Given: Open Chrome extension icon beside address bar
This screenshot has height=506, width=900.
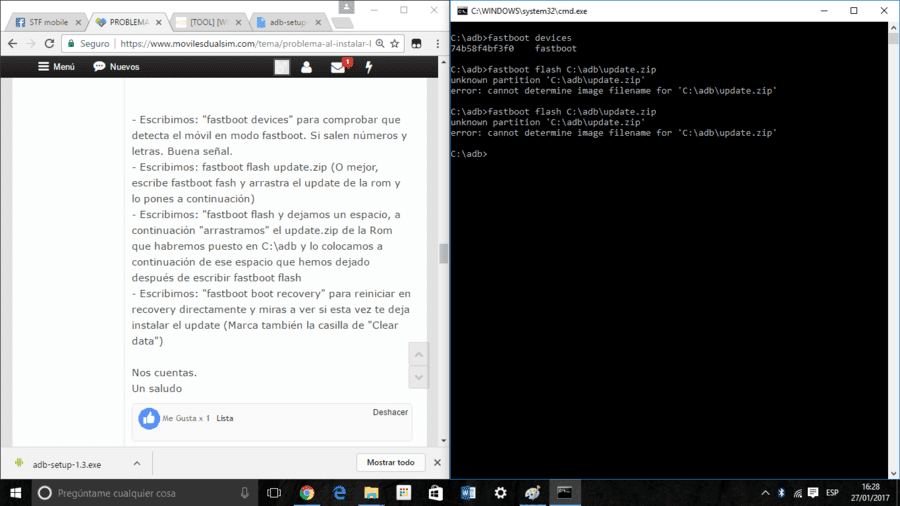Looking at the screenshot, I should (417, 44).
